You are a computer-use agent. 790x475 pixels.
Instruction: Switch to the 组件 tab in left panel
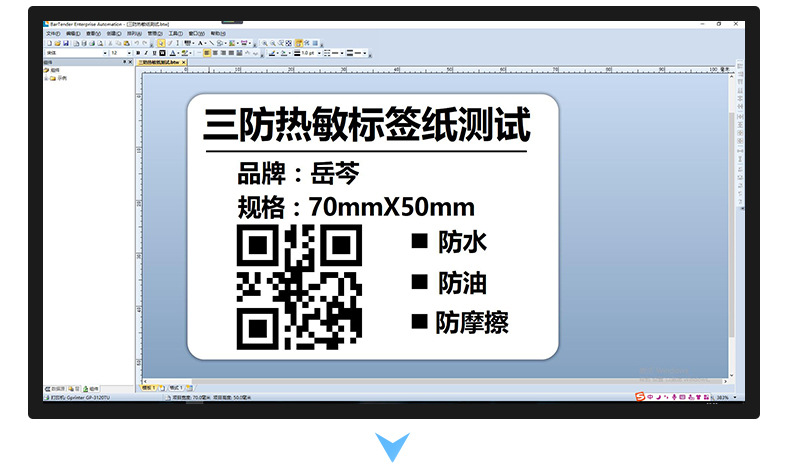click(x=90, y=389)
